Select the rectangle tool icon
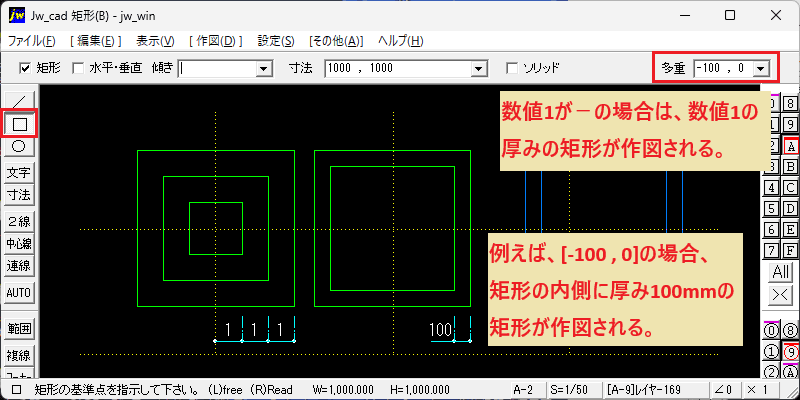The width and height of the screenshot is (800, 400). click(19, 123)
